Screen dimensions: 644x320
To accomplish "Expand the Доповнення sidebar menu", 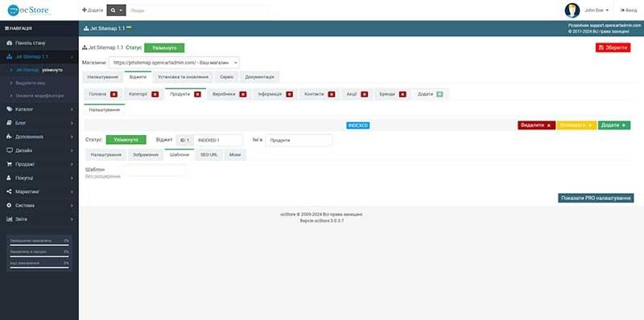I will [x=39, y=137].
